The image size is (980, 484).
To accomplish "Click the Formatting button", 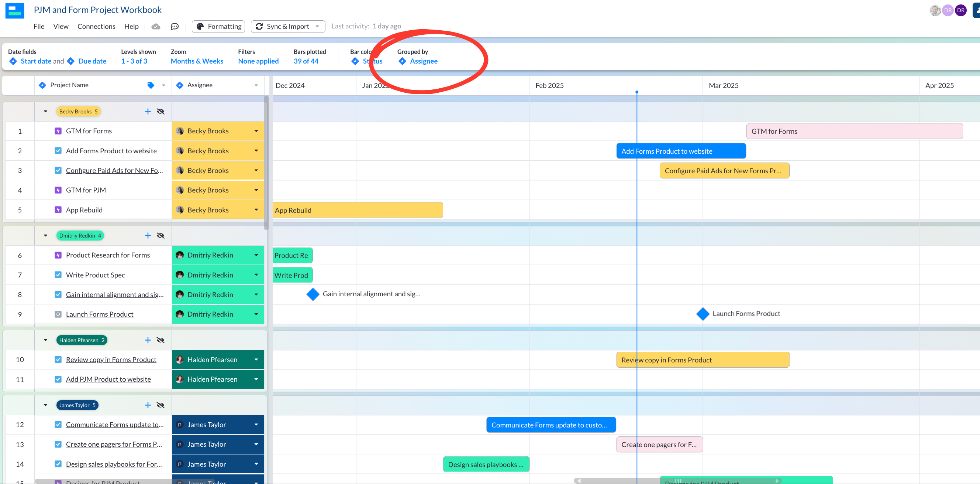I will pyautogui.click(x=218, y=26).
